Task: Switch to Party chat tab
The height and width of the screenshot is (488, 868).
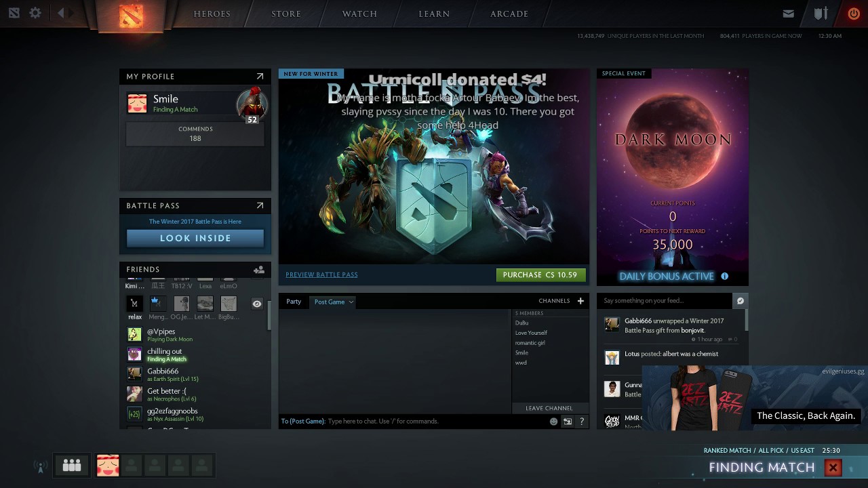Action: [x=294, y=302]
